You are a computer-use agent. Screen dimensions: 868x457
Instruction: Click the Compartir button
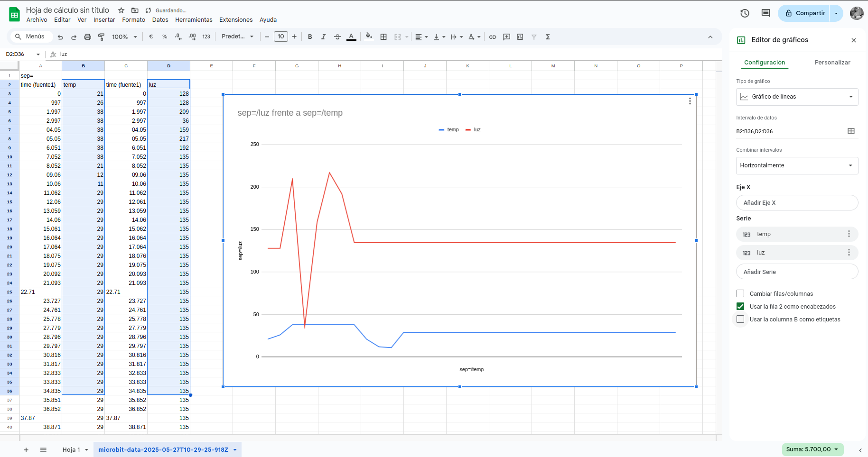(x=805, y=13)
